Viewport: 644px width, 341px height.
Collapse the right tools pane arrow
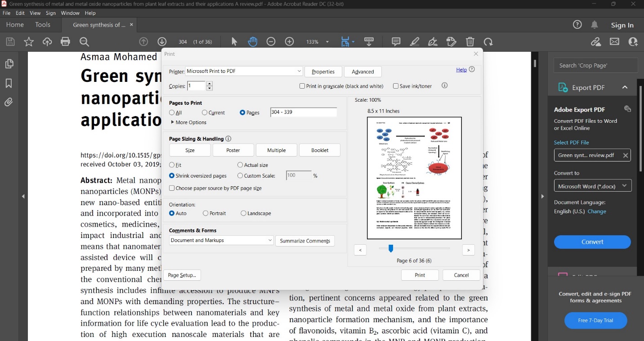pyautogui.click(x=542, y=197)
